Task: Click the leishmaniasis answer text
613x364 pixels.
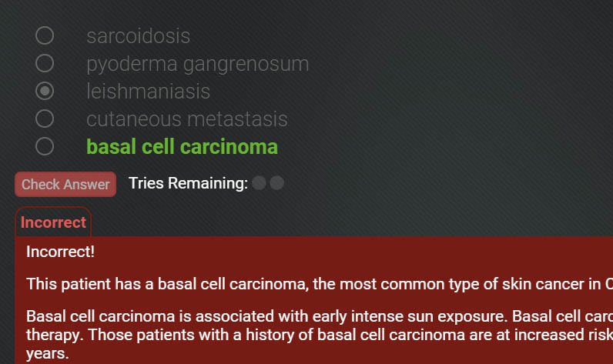Action: pos(148,92)
